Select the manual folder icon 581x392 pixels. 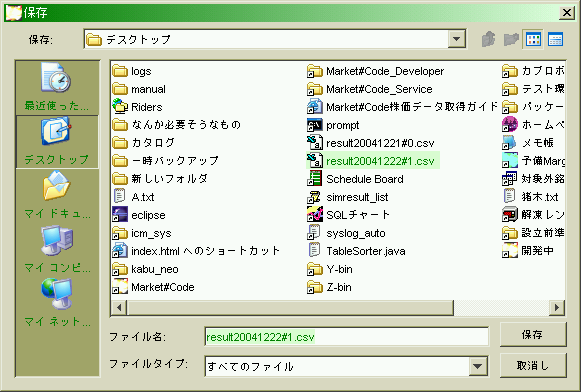click(120, 89)
